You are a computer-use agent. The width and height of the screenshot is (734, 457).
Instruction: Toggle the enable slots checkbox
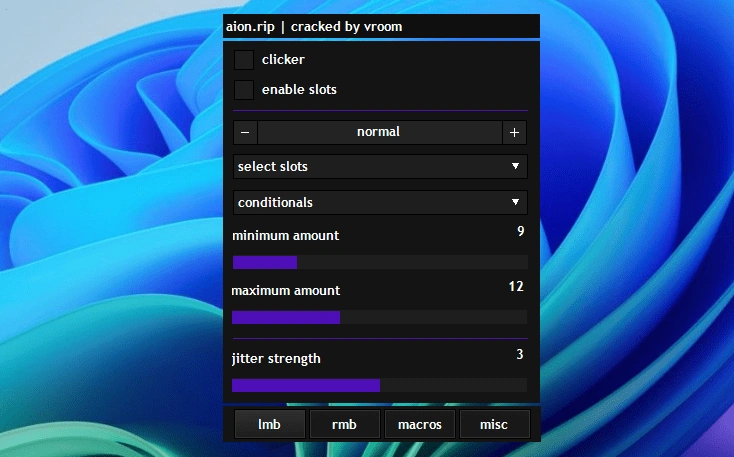pos(244,90)
